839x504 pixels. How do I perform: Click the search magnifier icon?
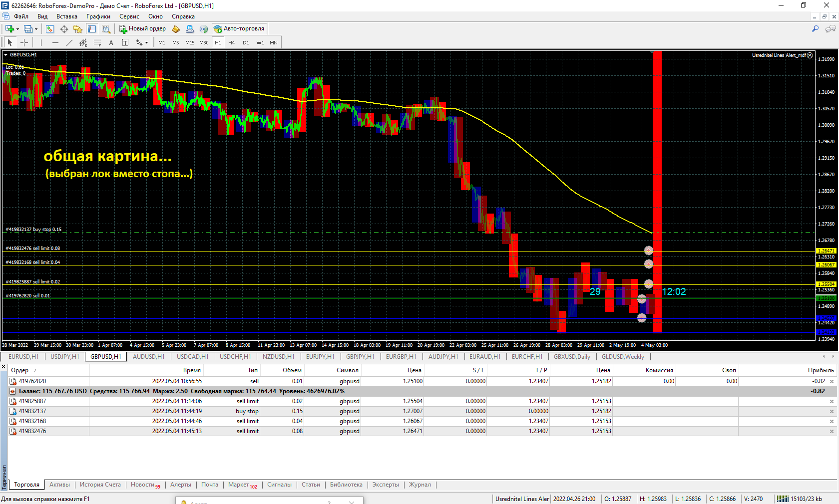coord(815,29)
